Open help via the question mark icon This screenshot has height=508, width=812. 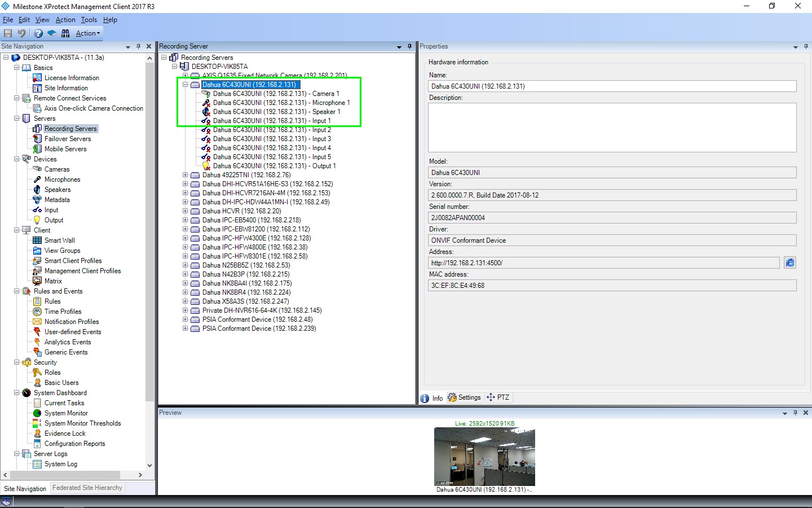coord(38,33)
